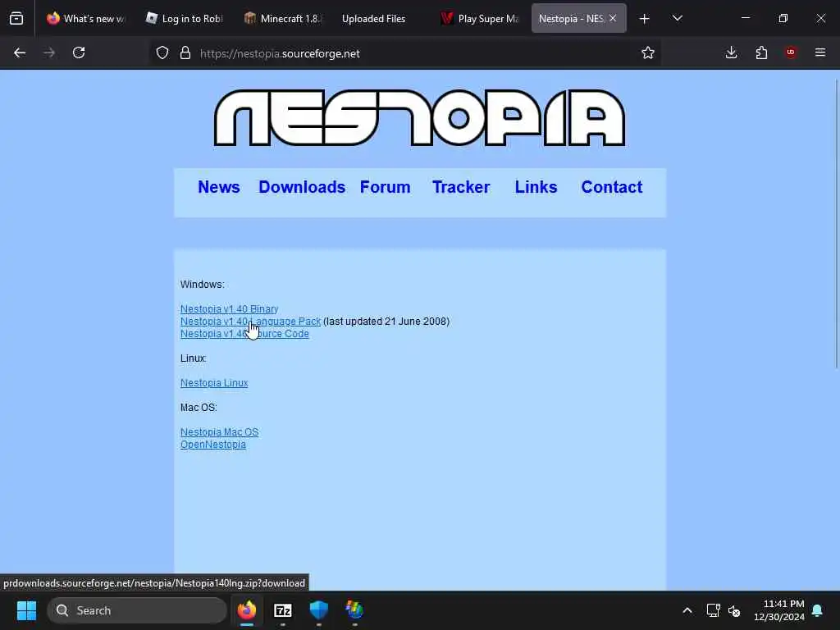Open the notifications bell icon

tap(818, 610)
